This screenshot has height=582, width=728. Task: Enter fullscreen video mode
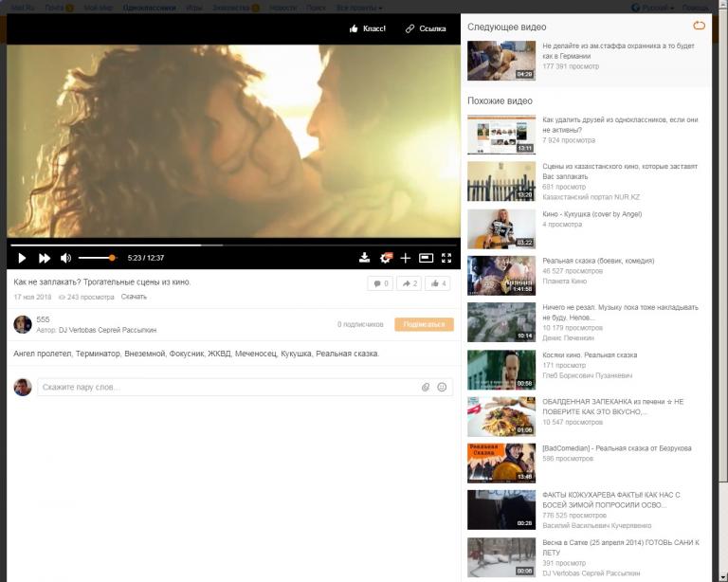446,258
